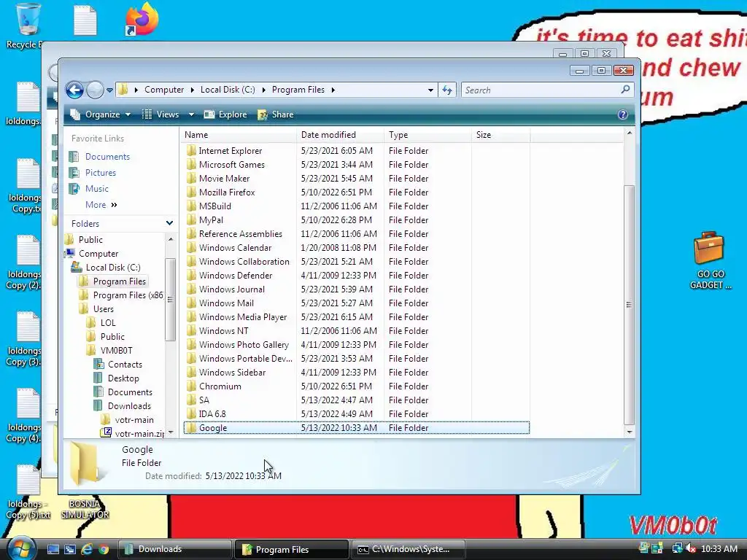Click the Back navigation arrow
This screenshot has width=747, height=560.
[x=75, y=90]
